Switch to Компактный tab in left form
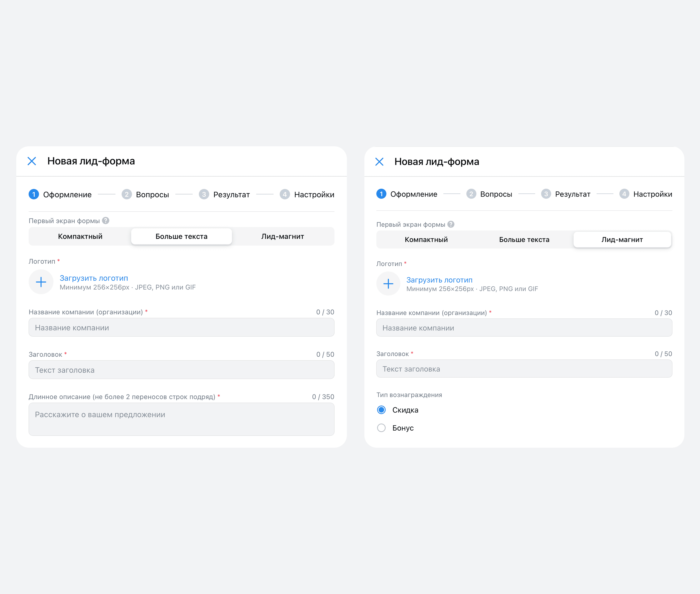Screen dimensions: 700x594 pyautogui.click(x=80, y=236)
